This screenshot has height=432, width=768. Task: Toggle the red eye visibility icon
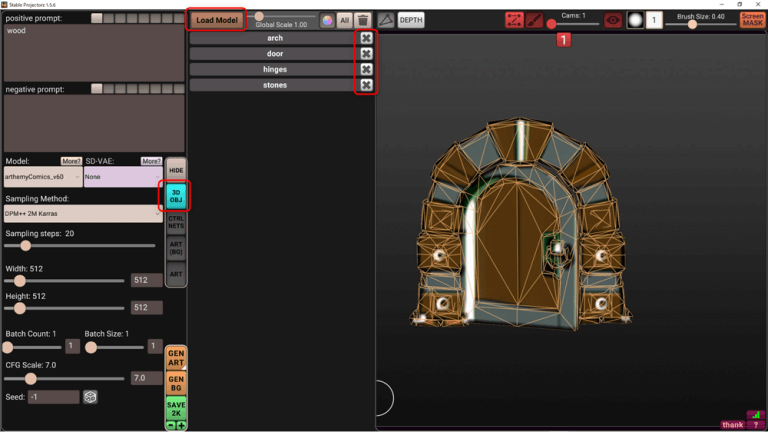613,20
